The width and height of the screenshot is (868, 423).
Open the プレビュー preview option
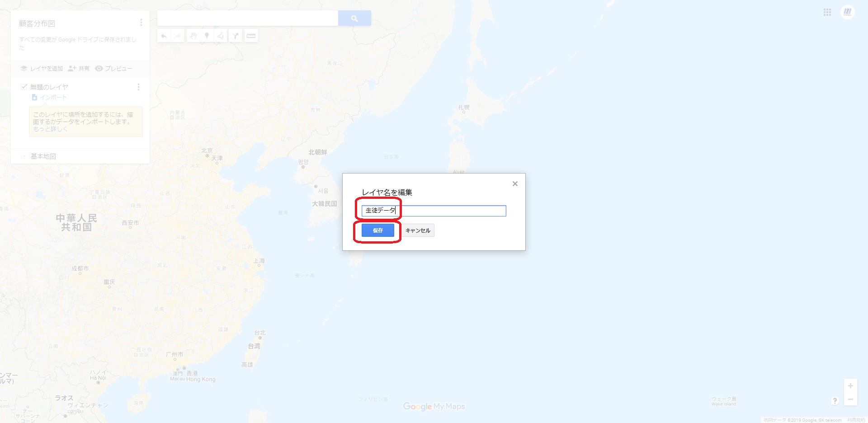tap(113, 69)
